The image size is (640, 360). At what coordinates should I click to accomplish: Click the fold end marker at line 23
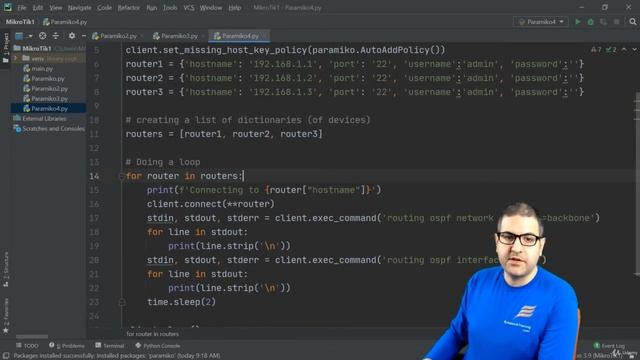(x=121, y=302)
